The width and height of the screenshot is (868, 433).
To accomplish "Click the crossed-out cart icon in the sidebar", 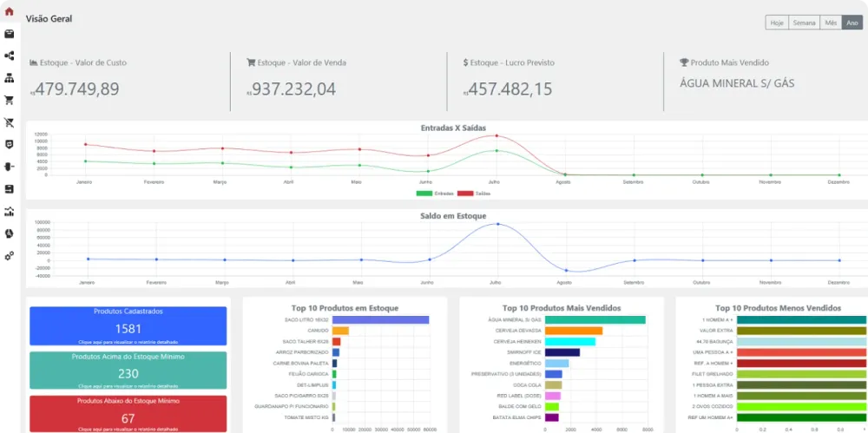I will point(9,122).
